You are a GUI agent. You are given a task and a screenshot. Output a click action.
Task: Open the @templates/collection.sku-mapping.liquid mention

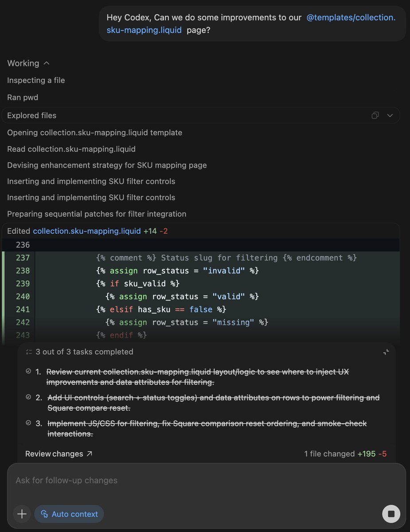tap(251, 23)
